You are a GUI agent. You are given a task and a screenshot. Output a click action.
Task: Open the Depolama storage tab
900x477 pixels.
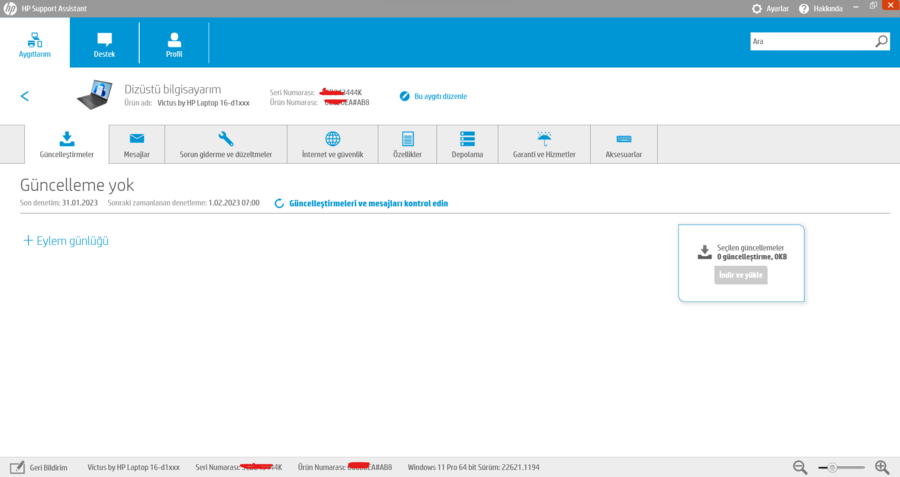coord(467,145)
